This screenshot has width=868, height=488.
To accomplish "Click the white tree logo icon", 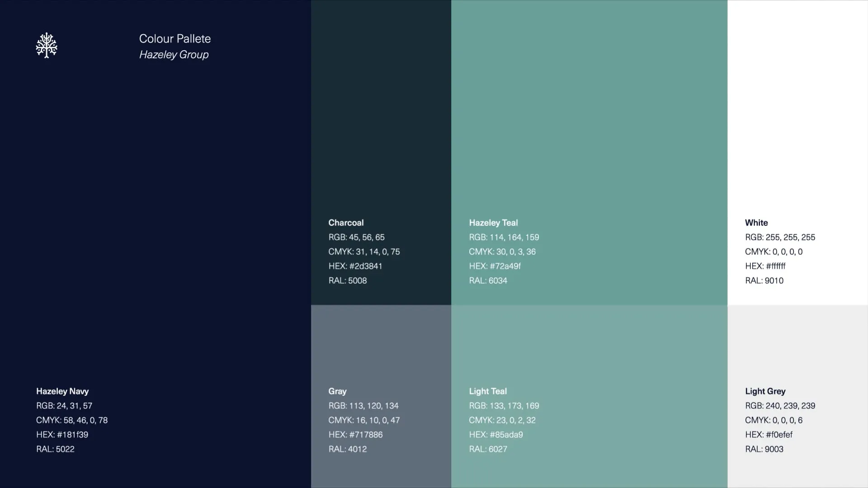I will [x=47, y=45].
